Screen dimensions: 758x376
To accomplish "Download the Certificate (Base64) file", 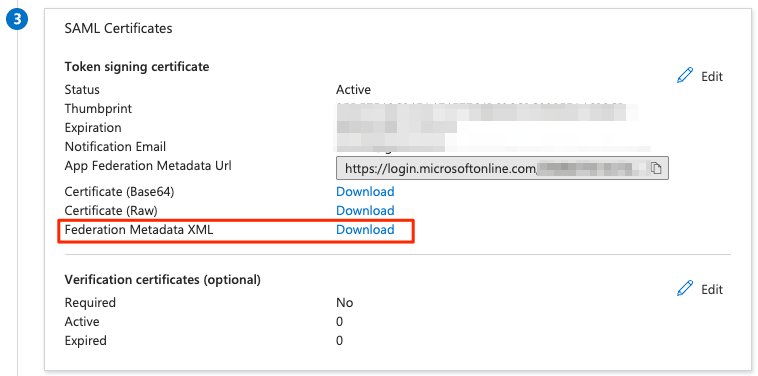I will click(x=365, y=191).
